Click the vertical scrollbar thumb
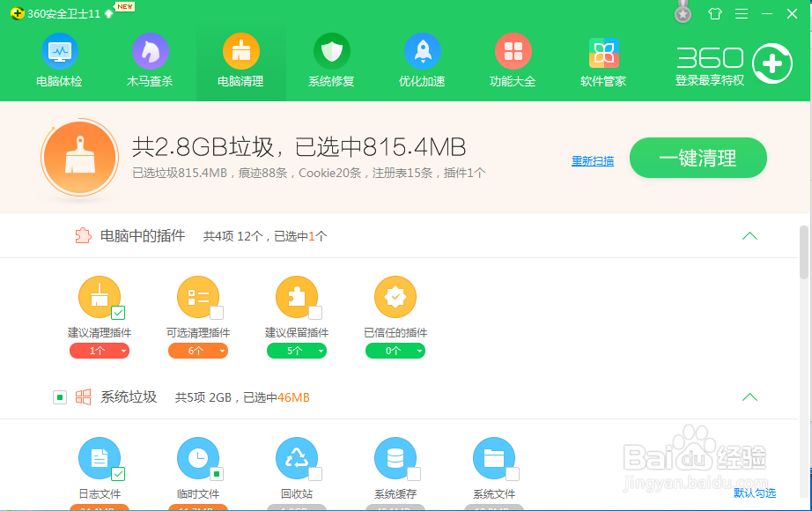Image resolution: width=812 pixels, height=511 pixels. 804,252
